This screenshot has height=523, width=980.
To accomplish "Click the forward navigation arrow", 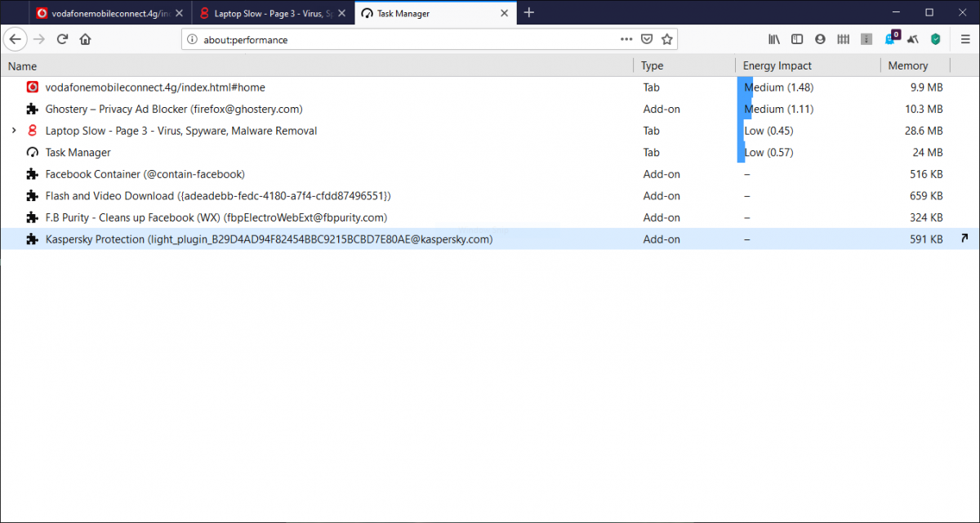I will click(x=38, y=39).
